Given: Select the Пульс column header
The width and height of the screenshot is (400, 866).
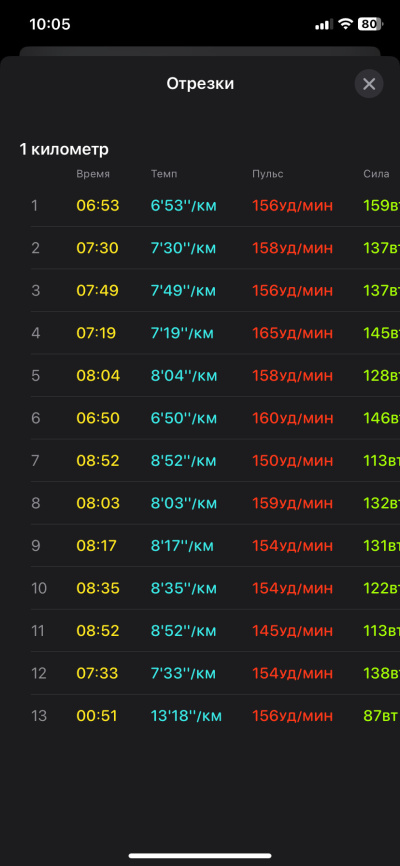Looking at the screenshot, I should tap(268, 174).
